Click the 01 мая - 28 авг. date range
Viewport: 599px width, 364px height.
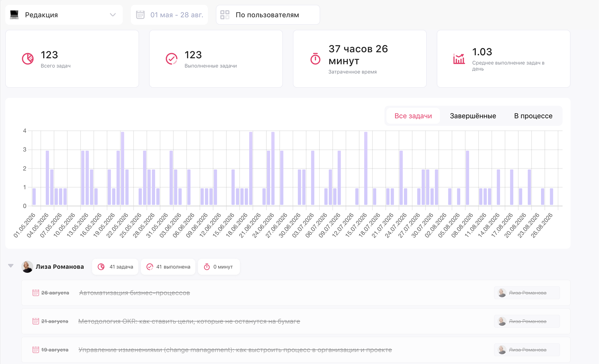point(177,15)
